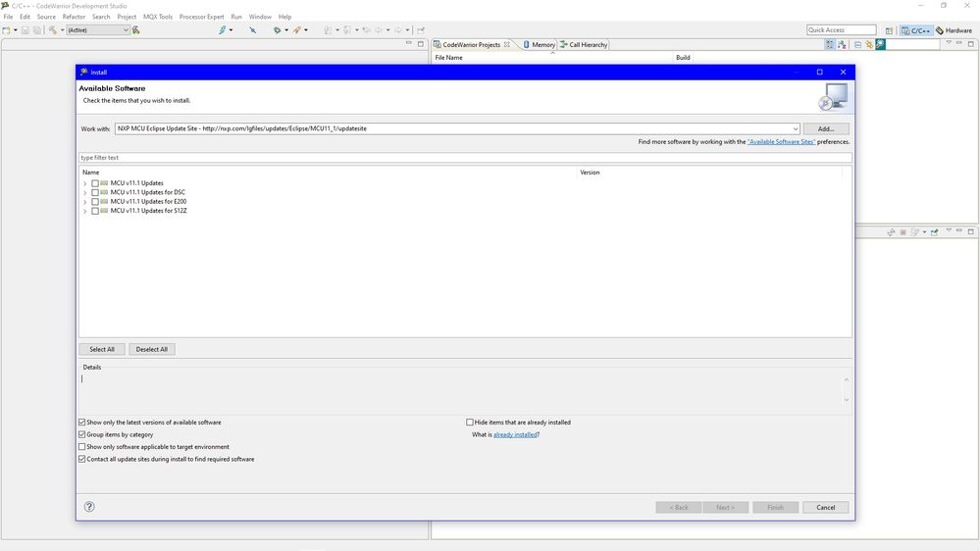This screenshot has width=980, height=551.
Task: Click the New project toolbar icon
Action: click(x=6, y=30)
